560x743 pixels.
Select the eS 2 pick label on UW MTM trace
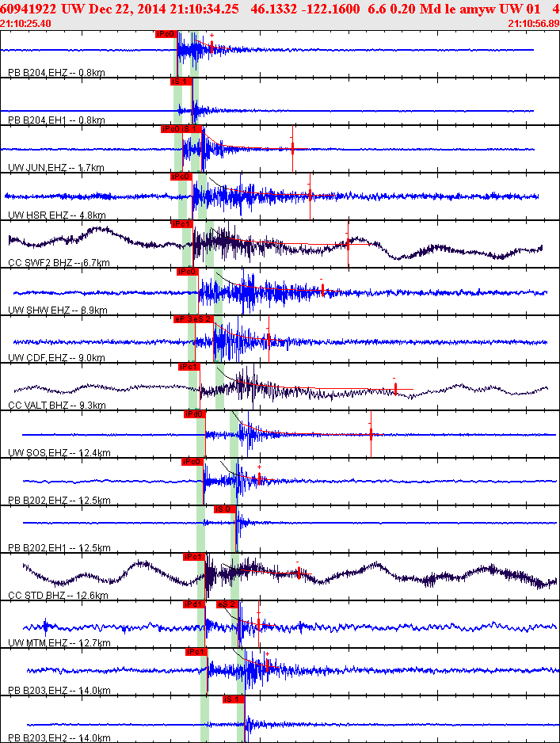click(x=227, y=604)
